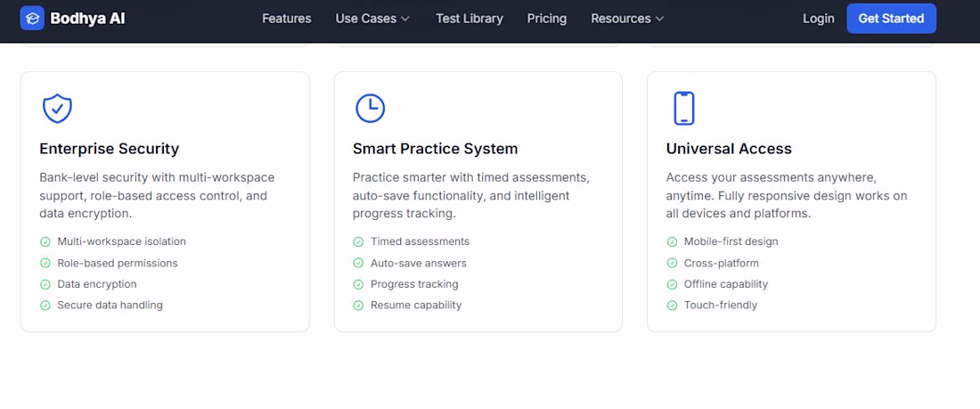Screen dimensions: 980x409
Task: Click the Login link
Action: tap(818, 18)
